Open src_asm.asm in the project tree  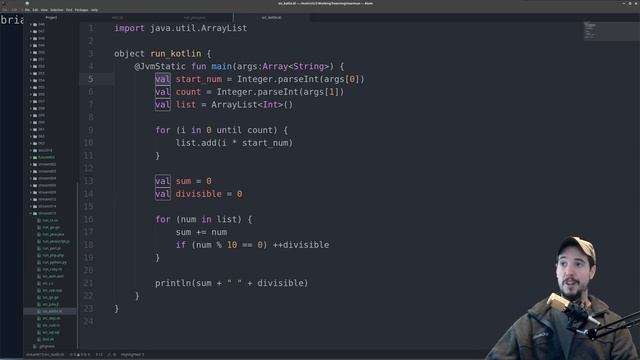click(53, 276)
